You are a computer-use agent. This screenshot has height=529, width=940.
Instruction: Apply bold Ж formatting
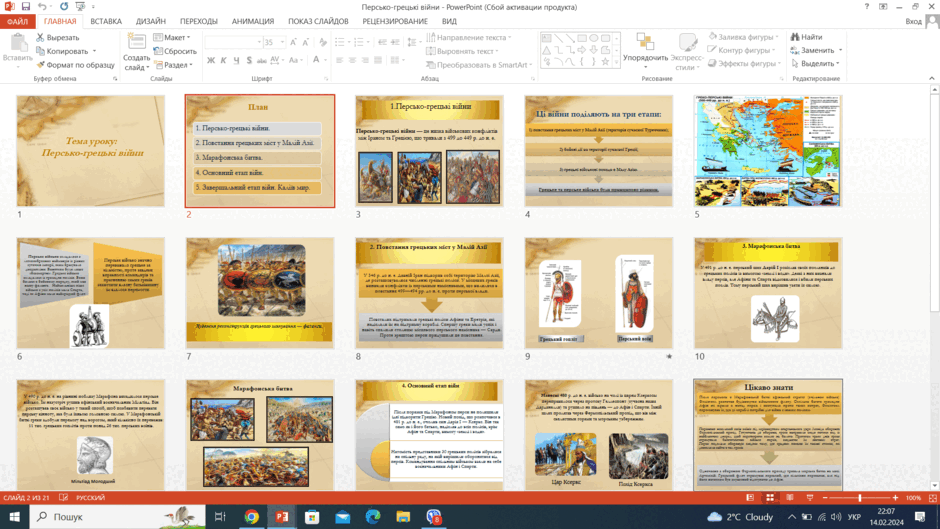point(210,60)
